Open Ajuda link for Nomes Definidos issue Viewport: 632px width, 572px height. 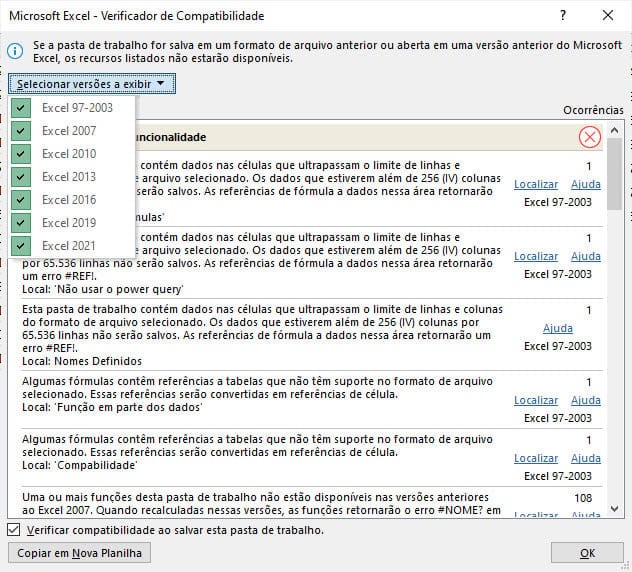(557, 329)
